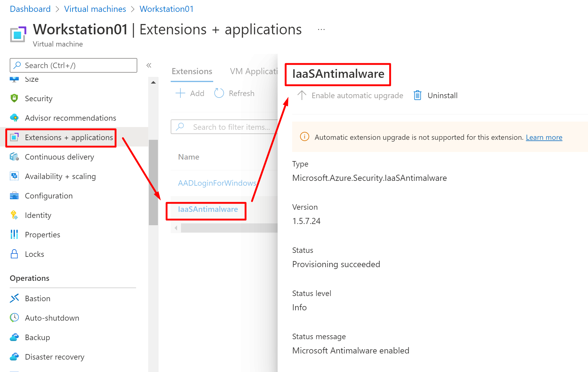Switch to the VM Applications tab

click(254, 71)
